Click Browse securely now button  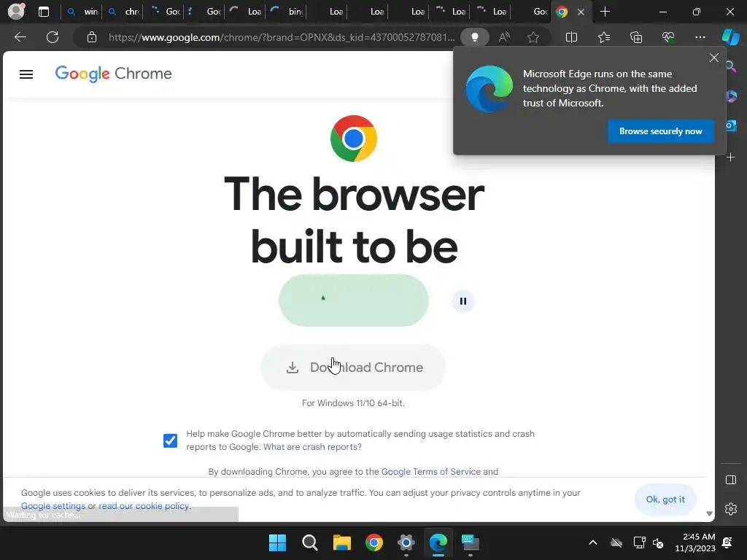coord(661,131)
